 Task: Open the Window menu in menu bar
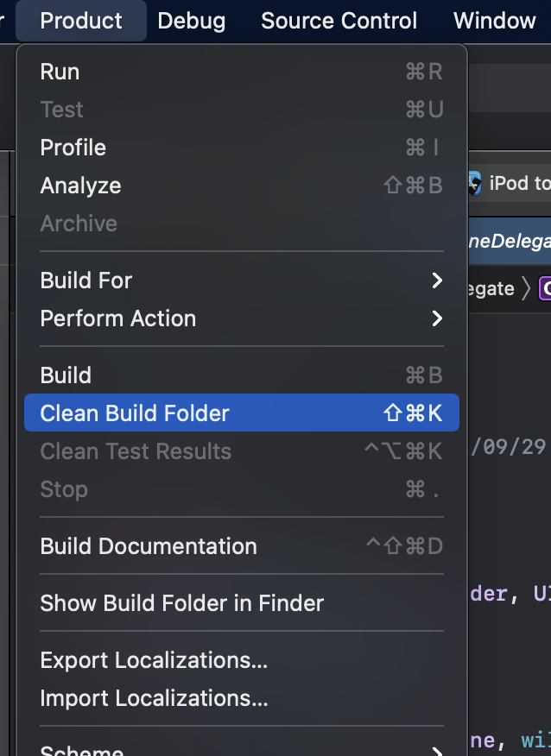[495, 21]
